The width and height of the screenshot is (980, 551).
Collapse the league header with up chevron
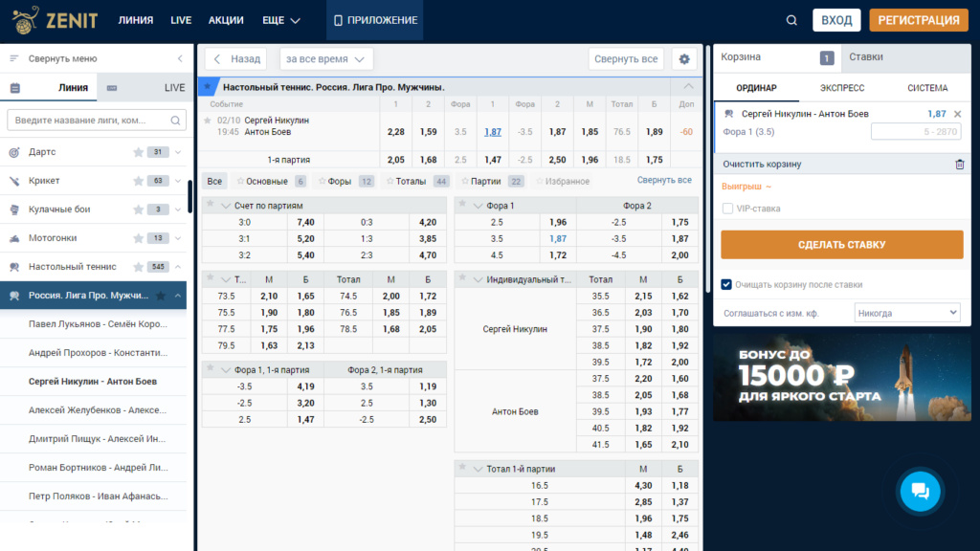(x=688, y=87)
